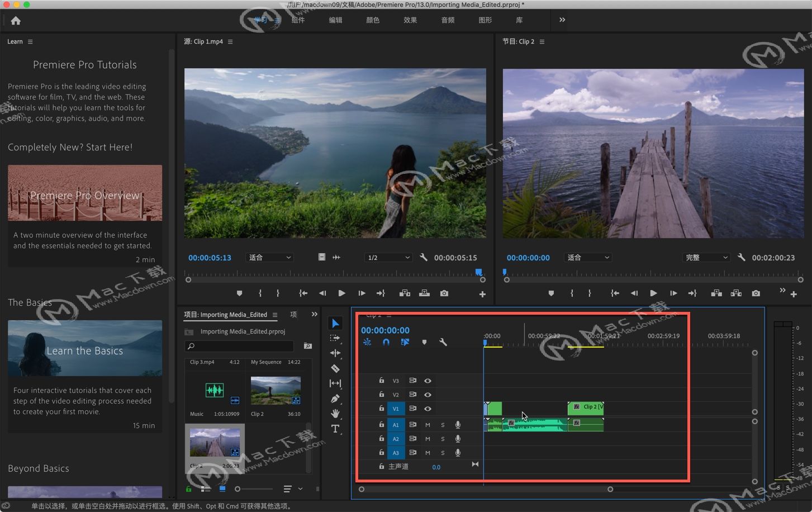Toggle V2 track output eye
The image size is (812, 512).
[x=428, y=395]
